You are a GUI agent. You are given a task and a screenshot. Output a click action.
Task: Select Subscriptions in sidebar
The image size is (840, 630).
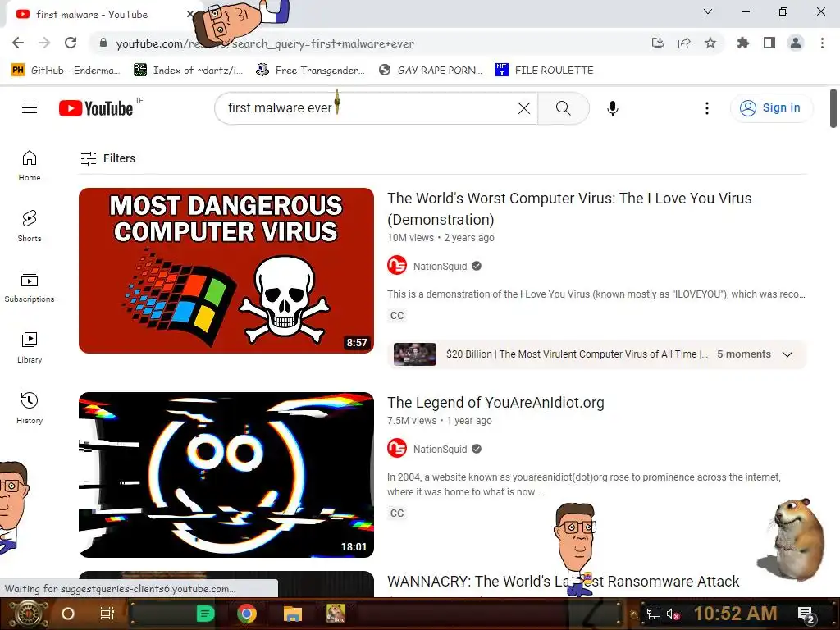pyautogui.click(x=30, y=286)
